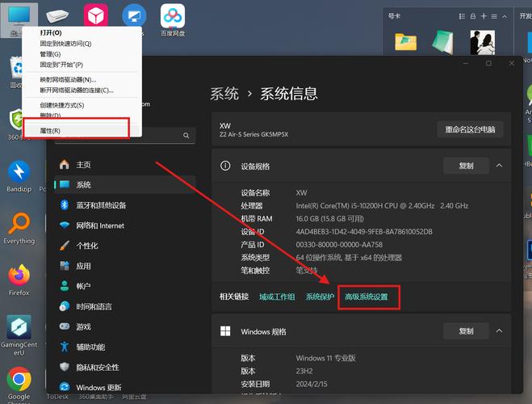The width and height of the screenshot is (532, 404).
Task: Open 帐户 in the Settings sidebar
Action: tap(125, 286)
